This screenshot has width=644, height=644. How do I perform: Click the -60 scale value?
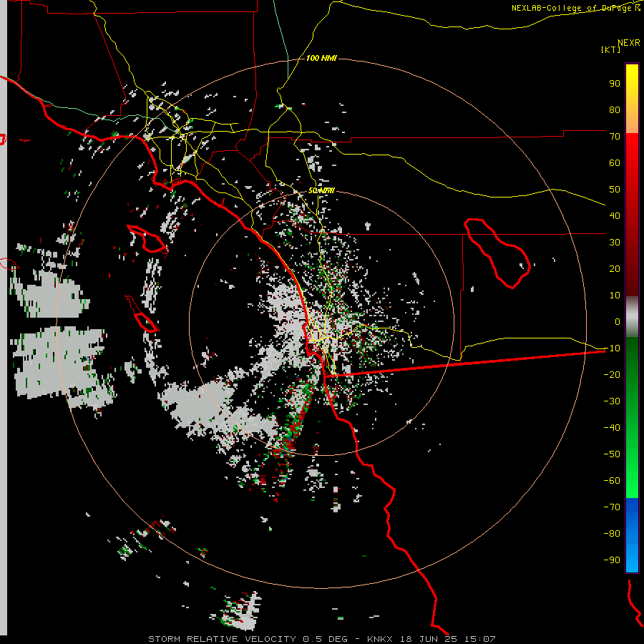tap(612, 481)
